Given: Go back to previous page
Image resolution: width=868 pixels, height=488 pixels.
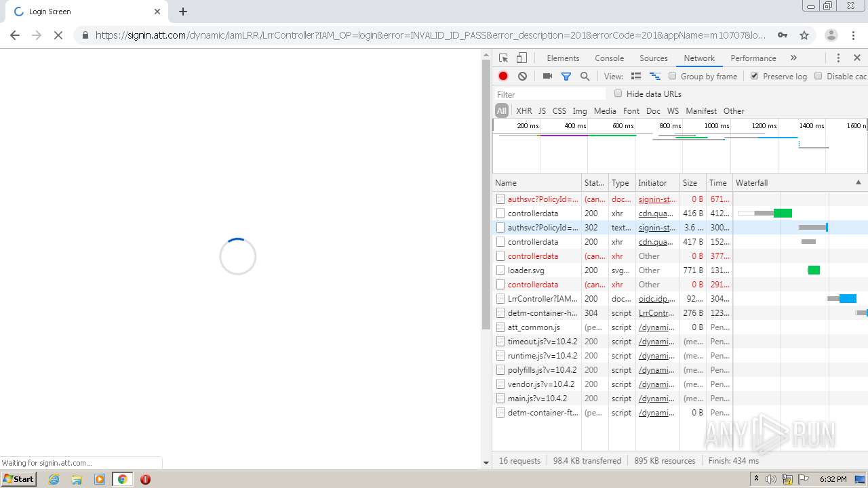Looking at the screenshot, I should 15,35.
